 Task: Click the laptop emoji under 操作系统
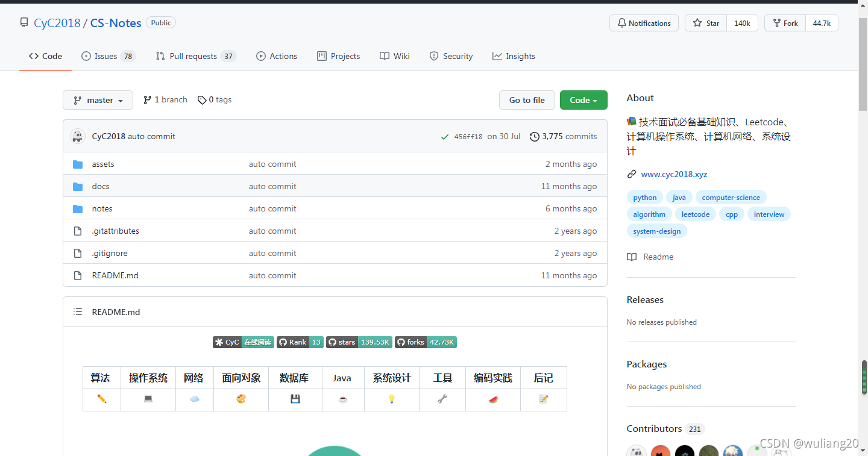pos(148,399)
